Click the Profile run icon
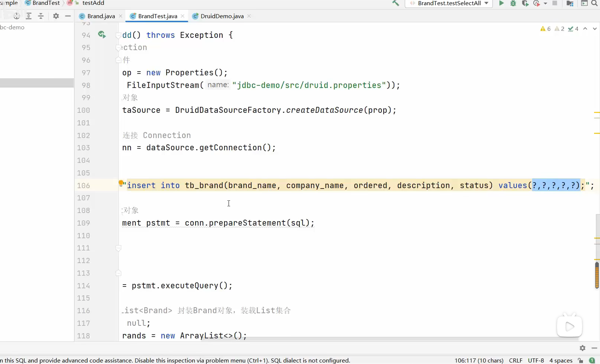This screenshot has width=600, height=364. [x=536, y=3]
